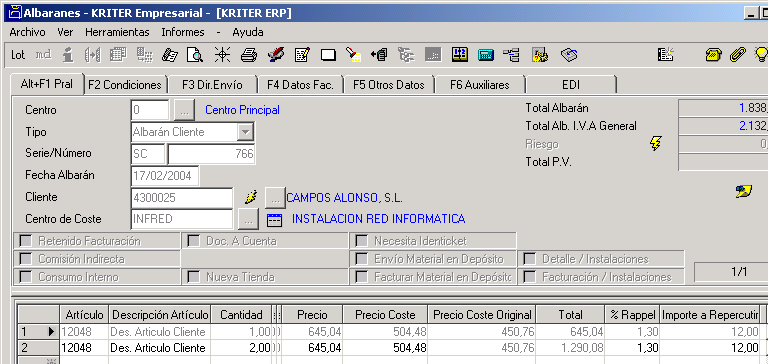Select row 2 header in articles grid
The image size is (768, 364).
[38, 348]
